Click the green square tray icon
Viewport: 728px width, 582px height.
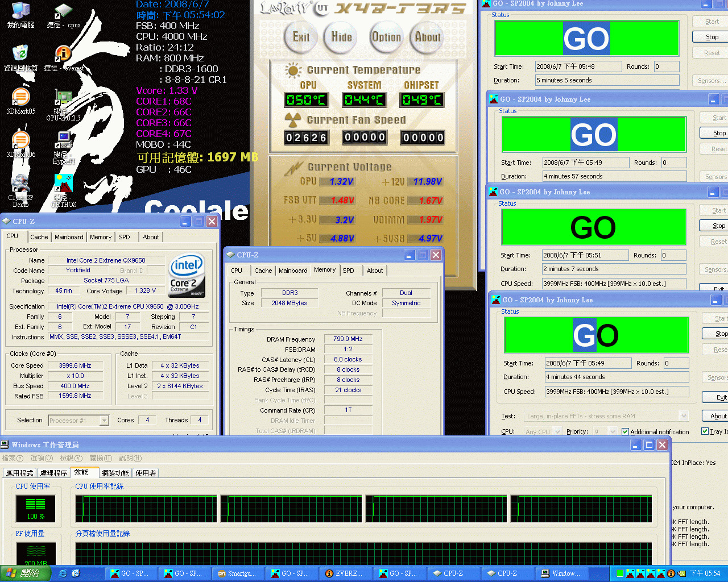coord(620,573)
